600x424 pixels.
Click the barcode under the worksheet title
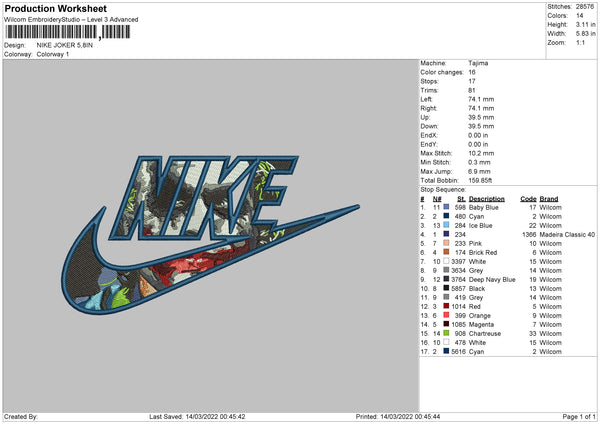(x=68, y=32)
